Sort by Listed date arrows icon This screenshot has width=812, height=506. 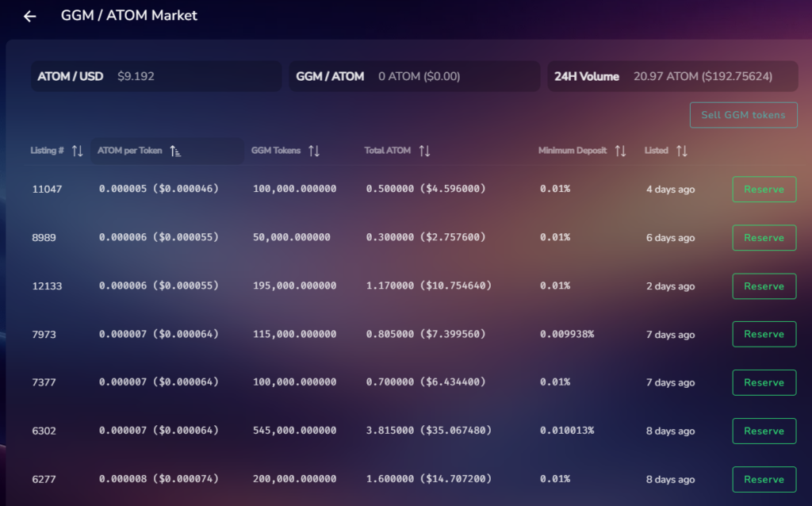pos(682,151)
